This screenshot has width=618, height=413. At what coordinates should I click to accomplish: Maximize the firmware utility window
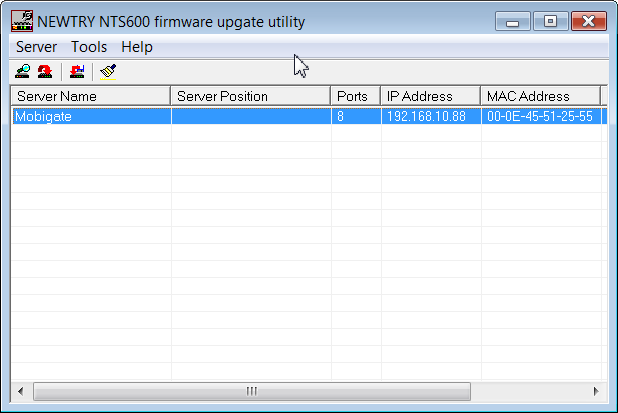[550, 21]
